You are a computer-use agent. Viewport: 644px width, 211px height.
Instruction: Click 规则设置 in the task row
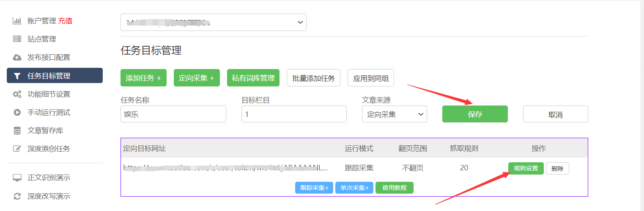[526, 168]
